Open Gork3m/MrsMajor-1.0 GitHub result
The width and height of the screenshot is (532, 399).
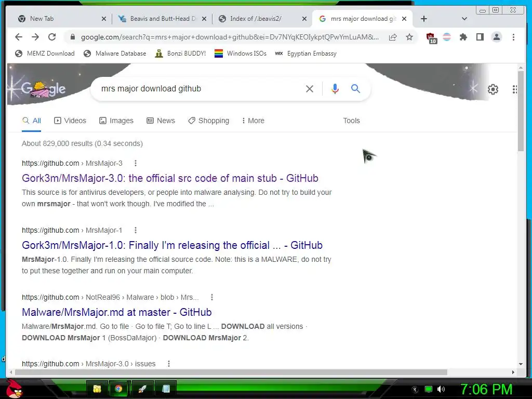(172, 245)
